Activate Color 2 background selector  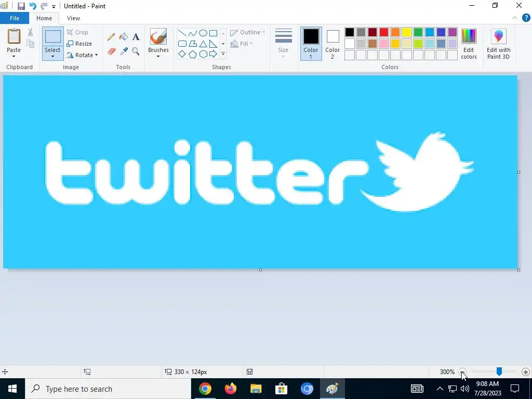point(332,44)
